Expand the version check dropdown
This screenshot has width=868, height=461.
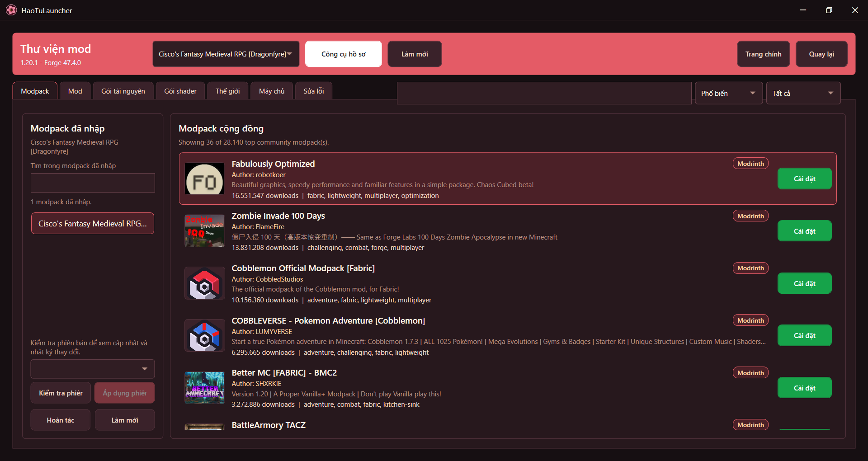pyautogui.click(x=93, y=369)
